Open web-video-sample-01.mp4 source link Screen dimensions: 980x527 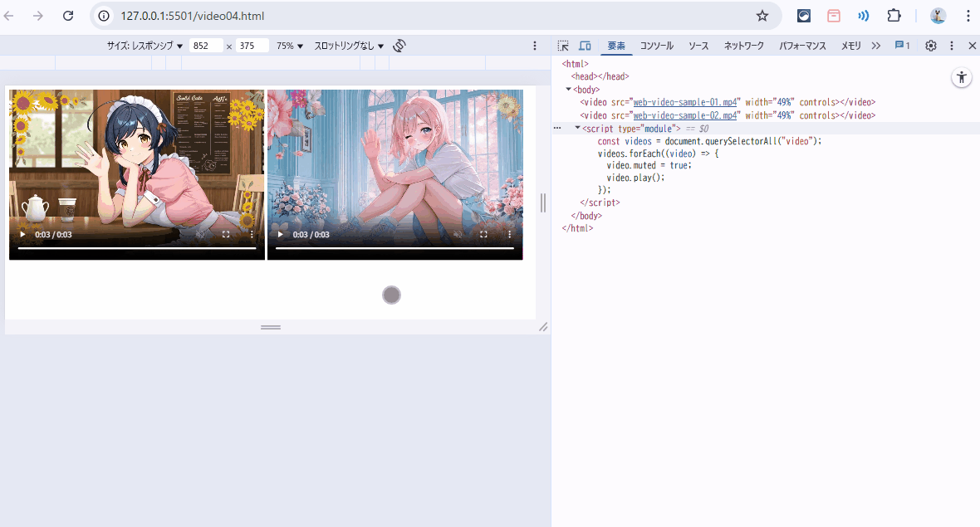click(685, 102)
